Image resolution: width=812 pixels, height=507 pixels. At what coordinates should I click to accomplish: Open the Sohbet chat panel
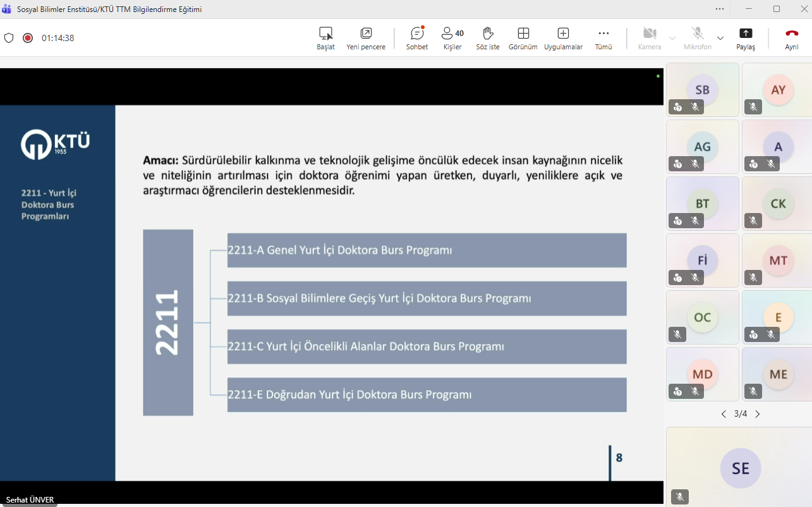click(x=417, y=38)
